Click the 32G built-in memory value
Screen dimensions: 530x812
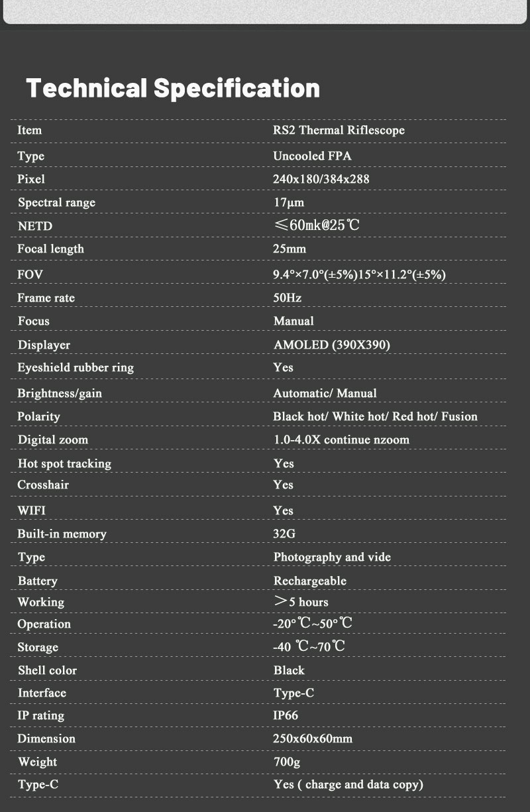point(284,534)
